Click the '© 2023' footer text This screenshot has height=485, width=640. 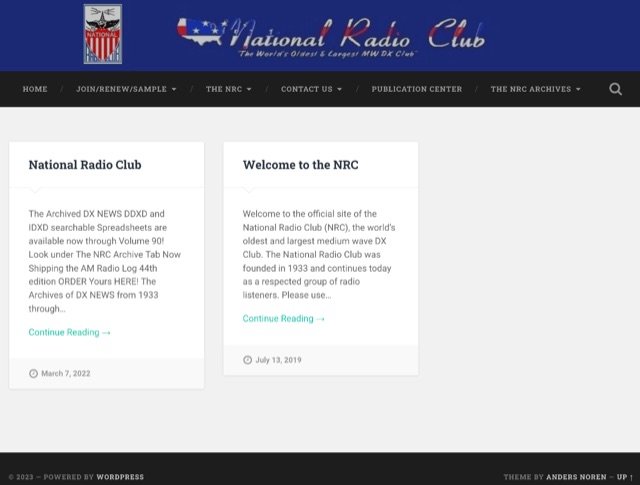(21, 477)
